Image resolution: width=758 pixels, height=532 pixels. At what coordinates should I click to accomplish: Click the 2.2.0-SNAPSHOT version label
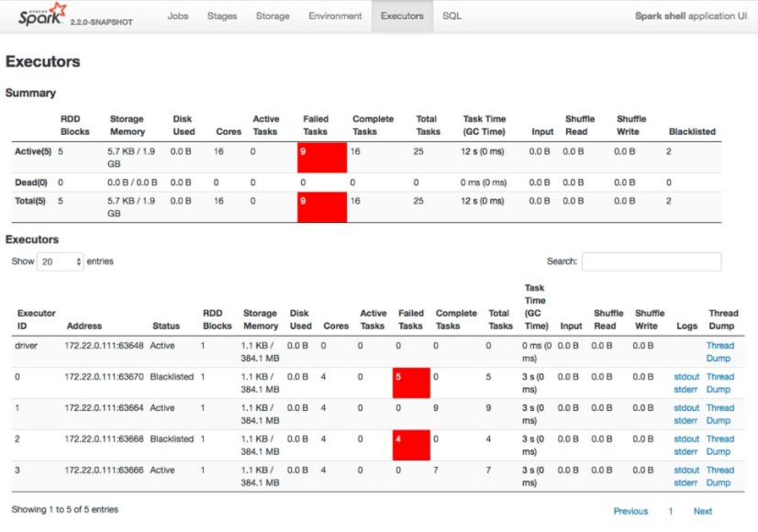point(102,22)
